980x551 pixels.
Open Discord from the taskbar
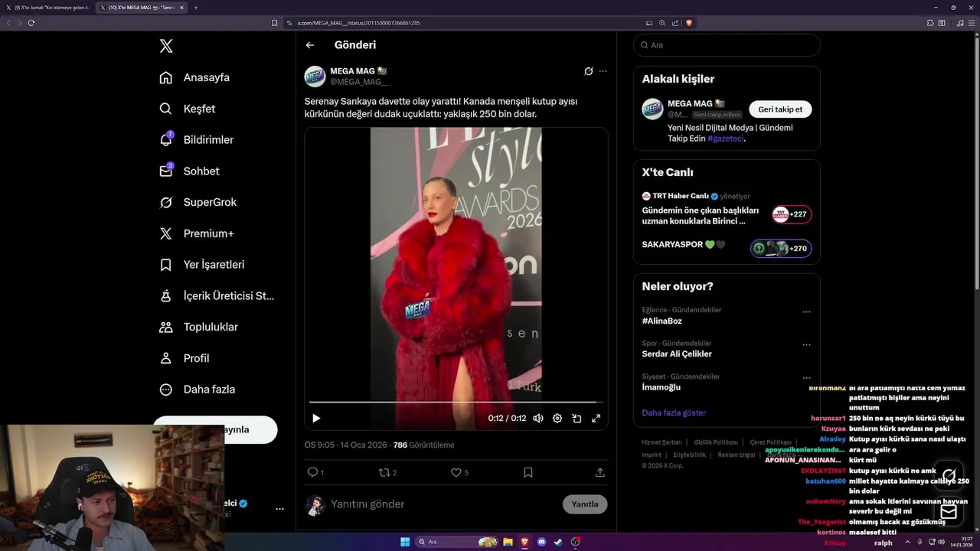point(541,542)
